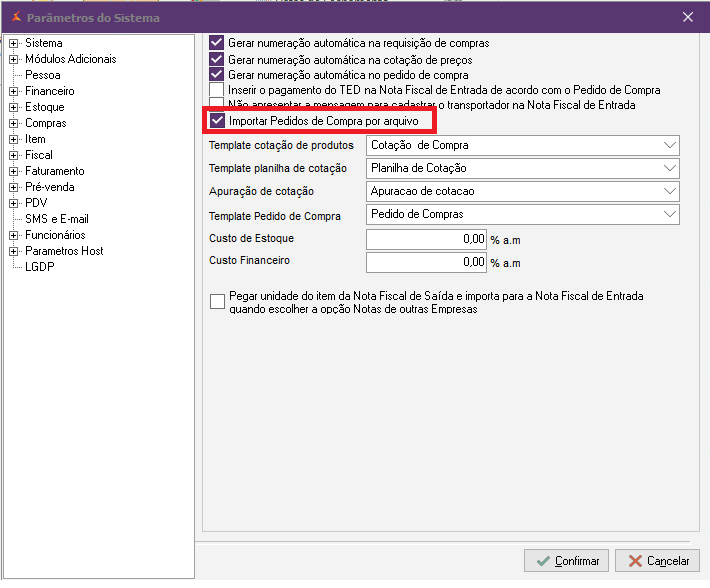This screenshot has height=588, width=710.
Task: Open Template planilha de cotação dropdown
Action: [x=523, y=168]
